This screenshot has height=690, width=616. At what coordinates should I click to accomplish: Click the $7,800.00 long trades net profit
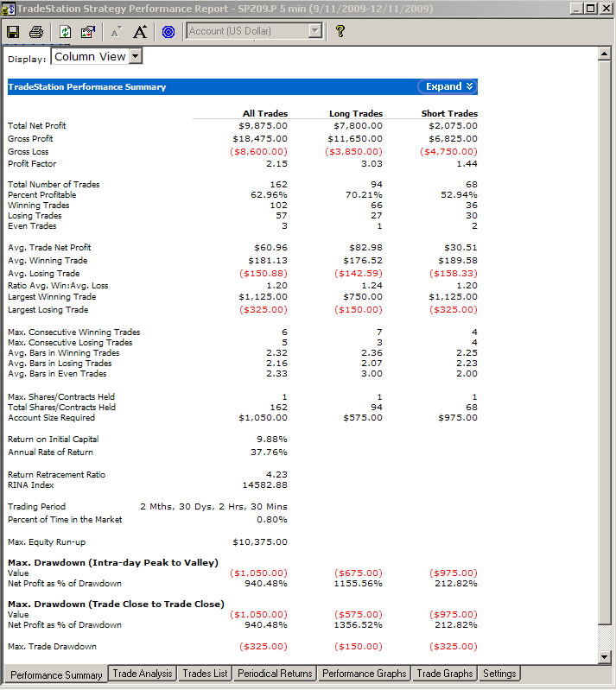pyautogui.click(x=358, y=126)
